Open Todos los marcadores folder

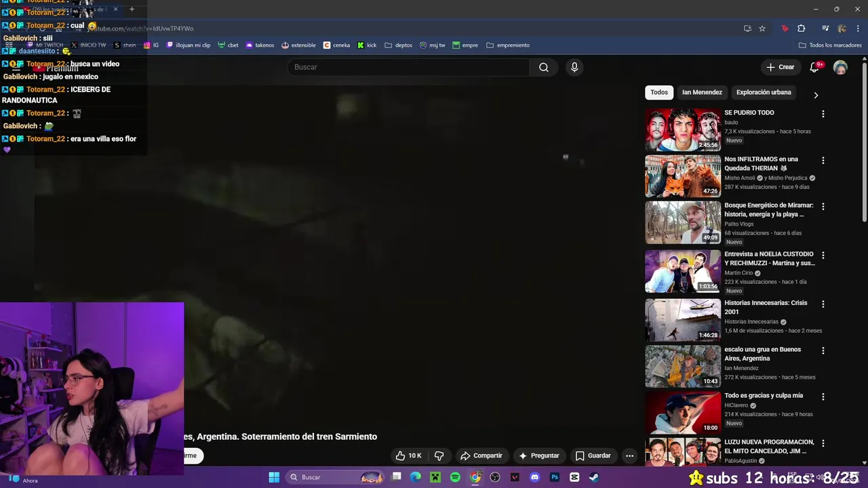coord(830,45)
